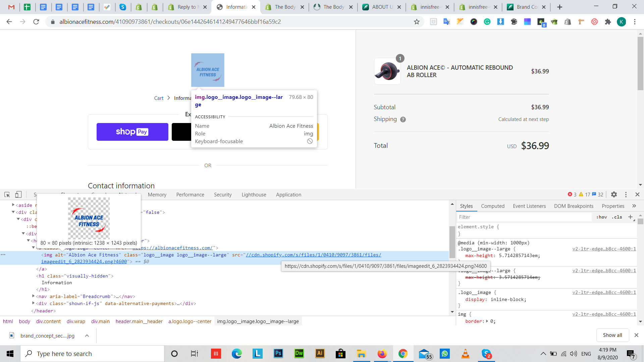
Task: Open Firefox from the taskbar
Action: (x=382, y=354)
